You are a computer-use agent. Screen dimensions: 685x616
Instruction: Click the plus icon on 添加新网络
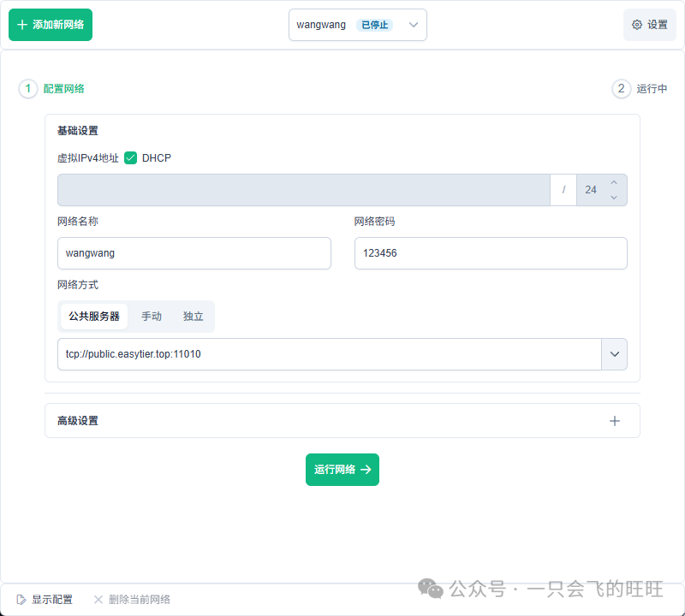tap(22, 25)
